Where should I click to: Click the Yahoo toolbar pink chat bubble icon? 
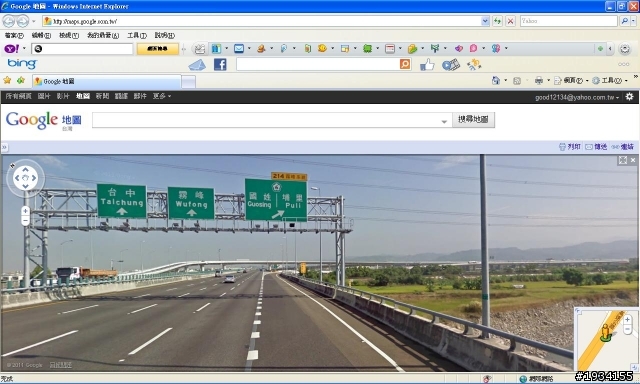[473, 48]
